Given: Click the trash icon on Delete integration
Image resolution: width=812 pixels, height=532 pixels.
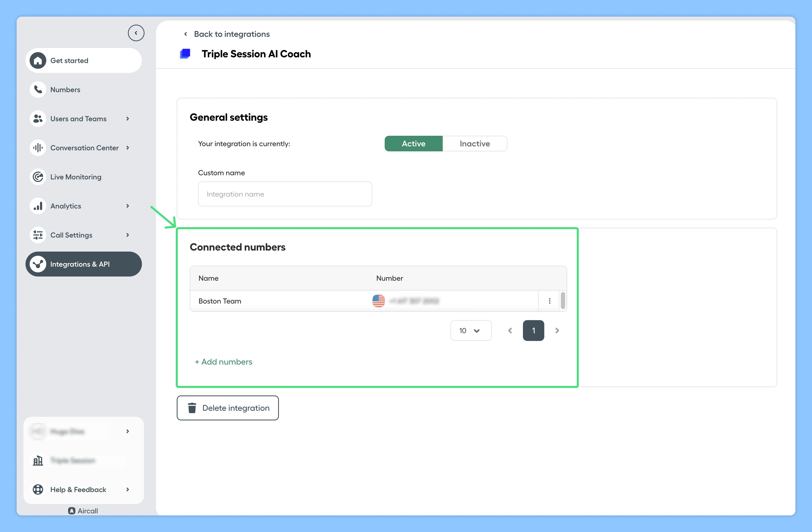Looking at the screenshot, I should (192, 408).
